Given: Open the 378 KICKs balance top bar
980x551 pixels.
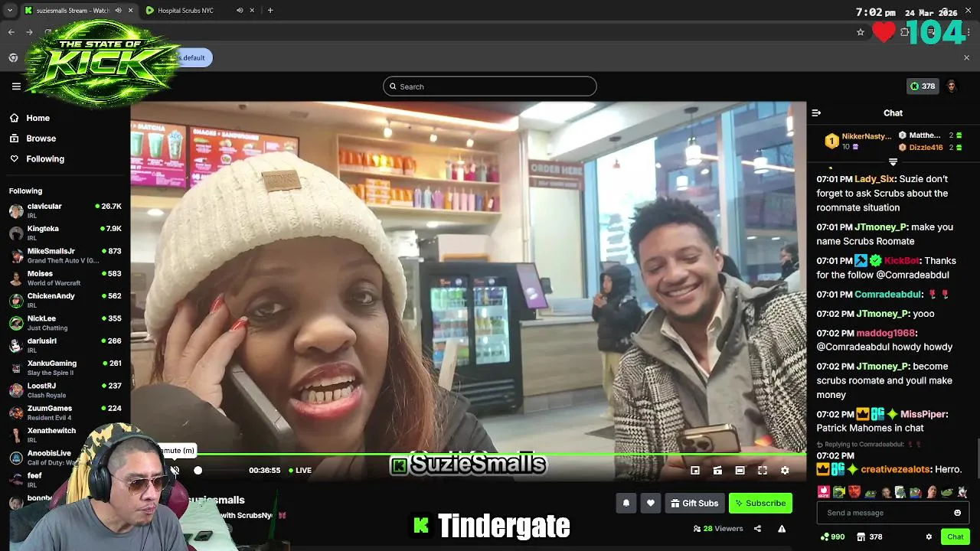Looking at the screenshot, I should pyautogui.click(x=922, y=86).
